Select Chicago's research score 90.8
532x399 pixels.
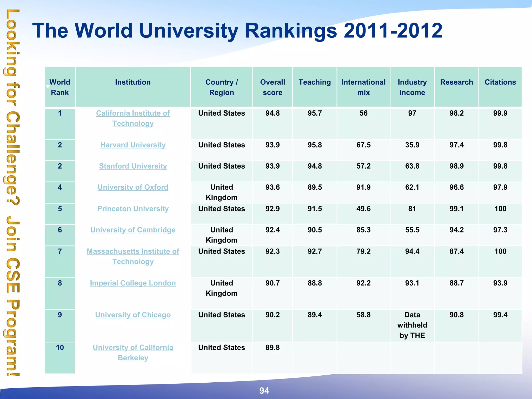tap(456, 315)
